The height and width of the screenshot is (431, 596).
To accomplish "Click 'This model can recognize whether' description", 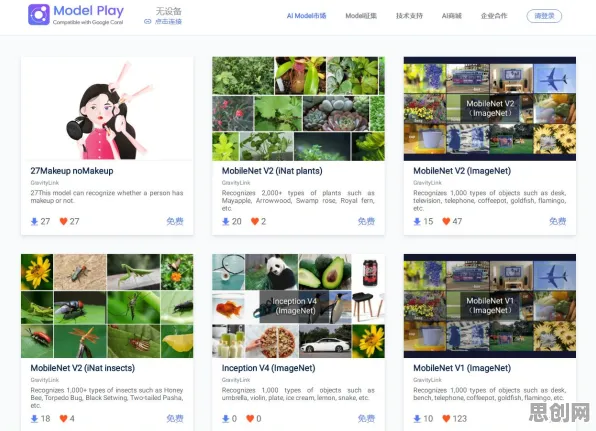I will tap(107, 197).
